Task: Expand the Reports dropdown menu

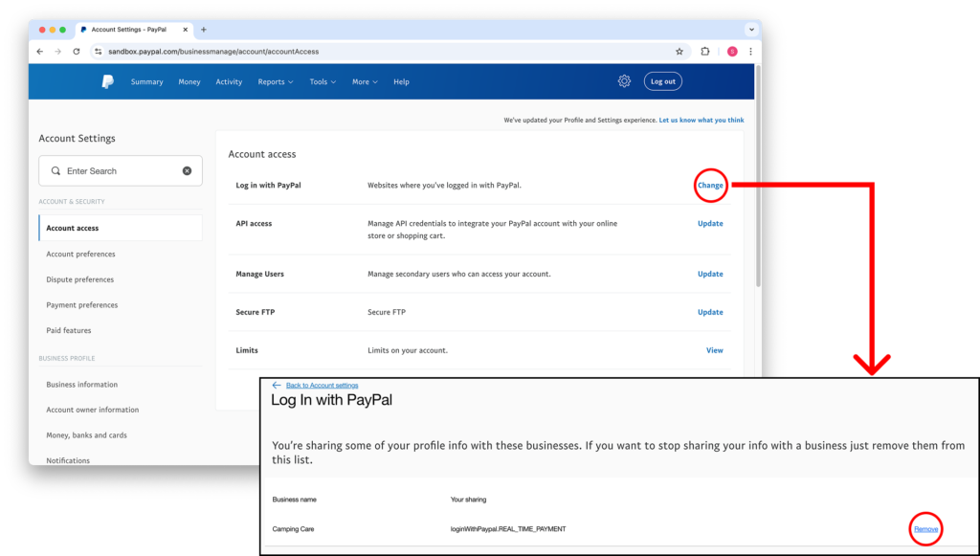Action: tap(275, 82)
